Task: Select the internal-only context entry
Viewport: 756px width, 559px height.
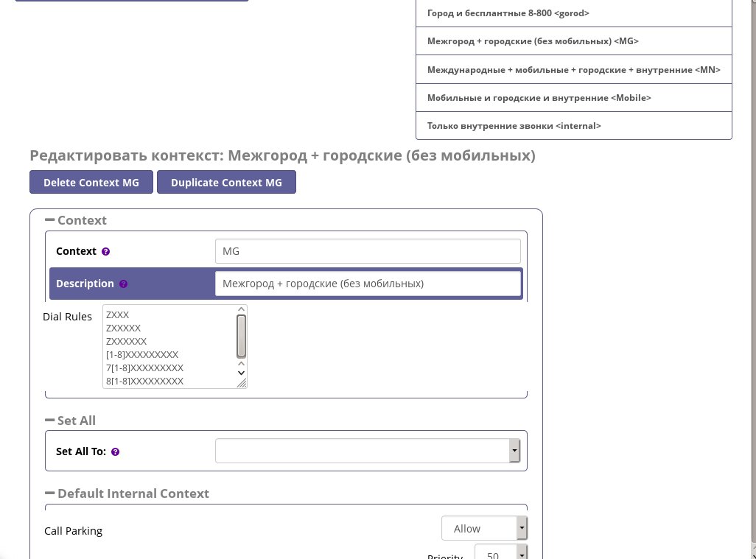Action: pos(573,126)
